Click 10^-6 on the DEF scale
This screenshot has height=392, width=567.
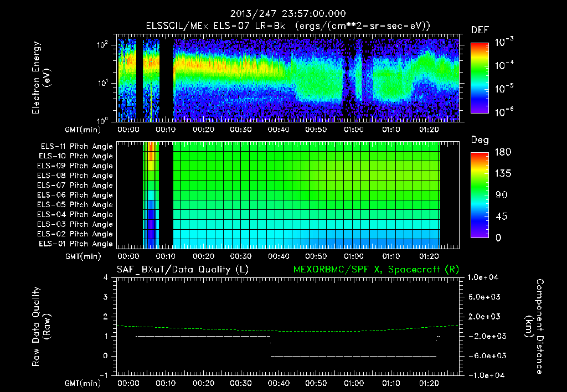[x=504, y=112]
